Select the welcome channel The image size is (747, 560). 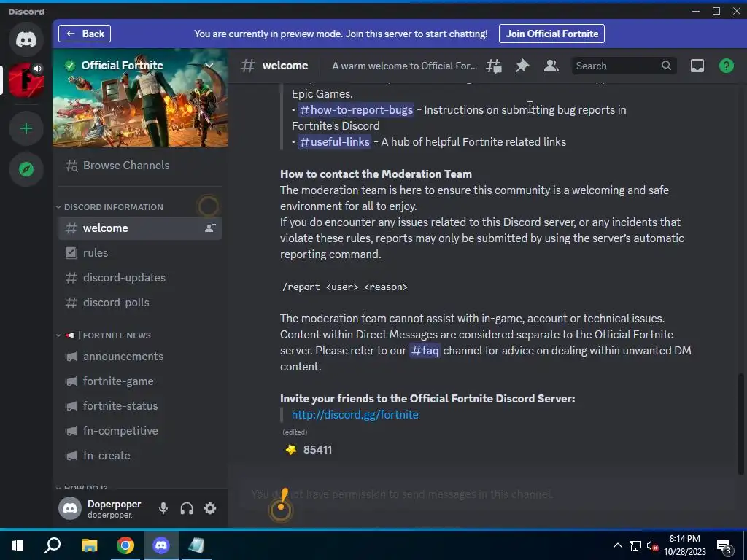[140, 227]
